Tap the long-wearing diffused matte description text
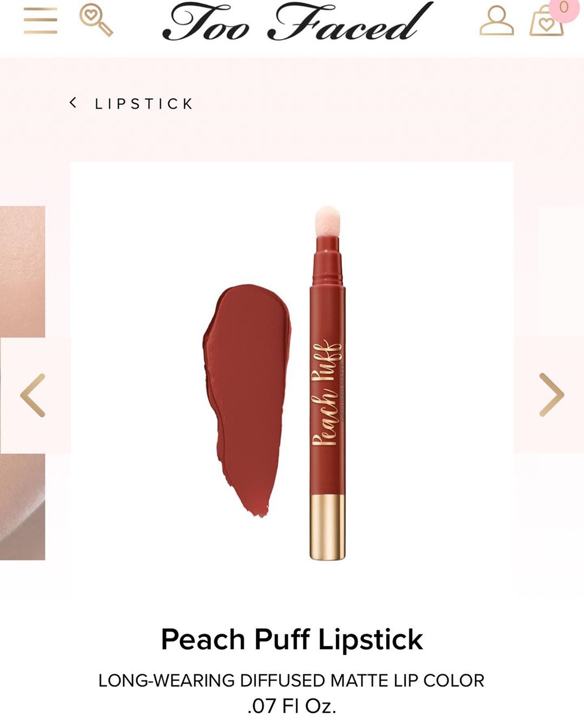Image resolution: width=584 pixels, height=728 pixels. coord(291,680)
